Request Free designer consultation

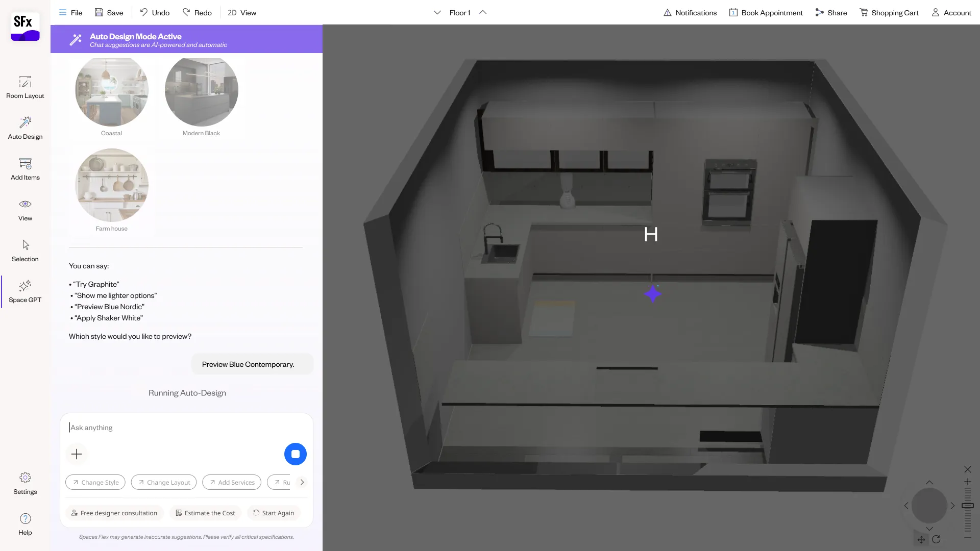114,513
